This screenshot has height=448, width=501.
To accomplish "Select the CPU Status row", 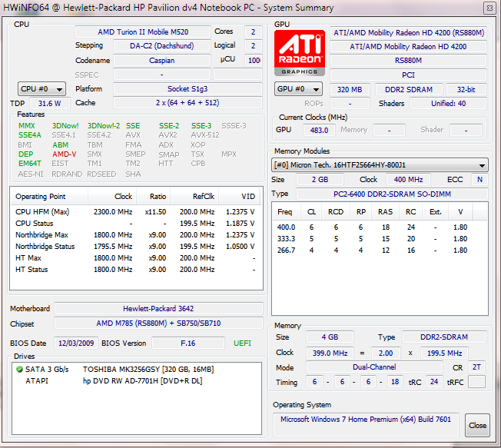I will tap(135, 224).
